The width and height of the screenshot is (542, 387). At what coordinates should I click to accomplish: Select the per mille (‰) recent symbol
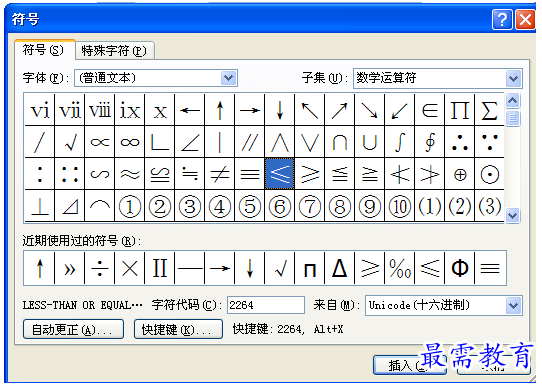[400, 268]
